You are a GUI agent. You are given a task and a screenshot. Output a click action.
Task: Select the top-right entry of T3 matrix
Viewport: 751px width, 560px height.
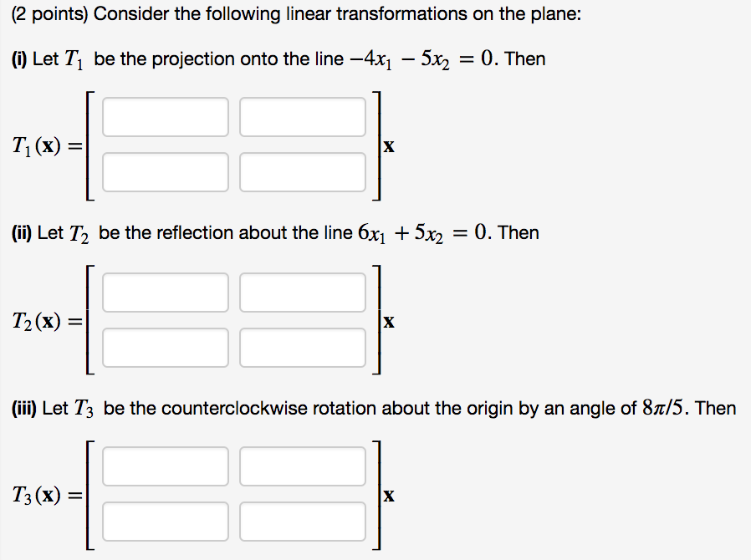303,466
